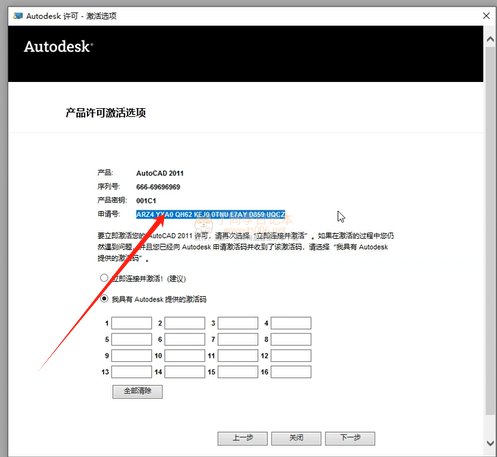Click activation code field 15
Screen dimensions: 497x457
[238, 372]
